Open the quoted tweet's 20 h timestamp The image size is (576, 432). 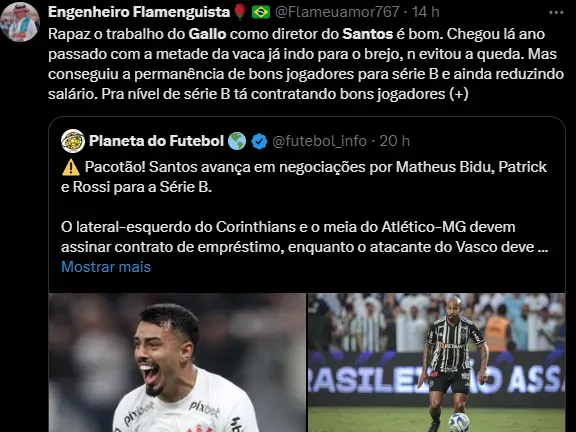395,141
